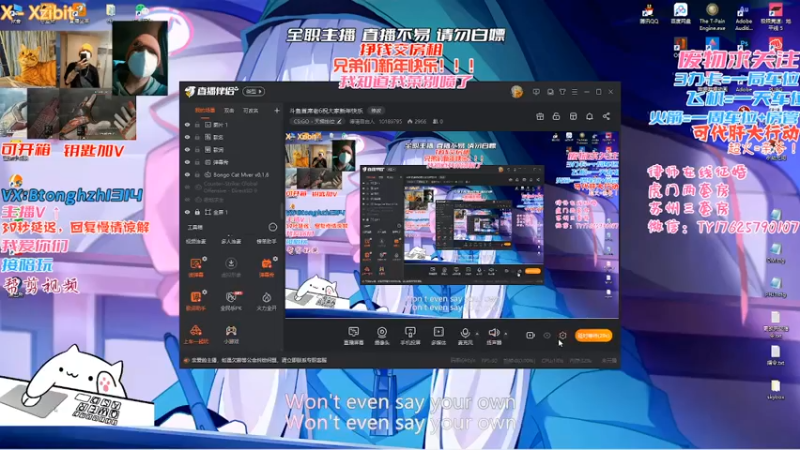This screenshot has height=450, width=800.
Task: Add a new scene with the plus icon
Action: coord(277,110)
